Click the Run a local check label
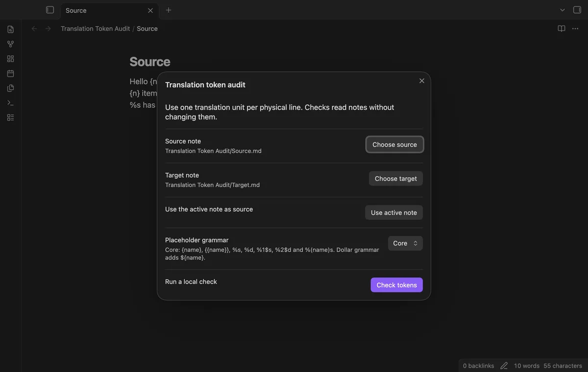588x372 pixels. 191,281
